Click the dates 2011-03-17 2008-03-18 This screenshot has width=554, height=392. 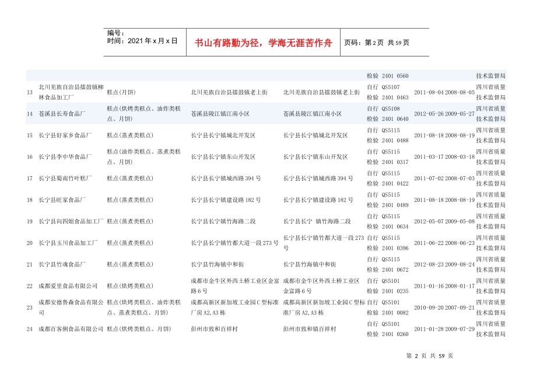coord(444,157)
